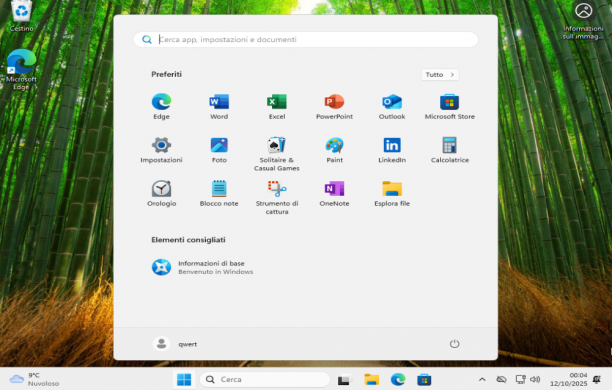Open the qwert user account menu
Viewport: 612px width, 390px height.
(175, 344)
